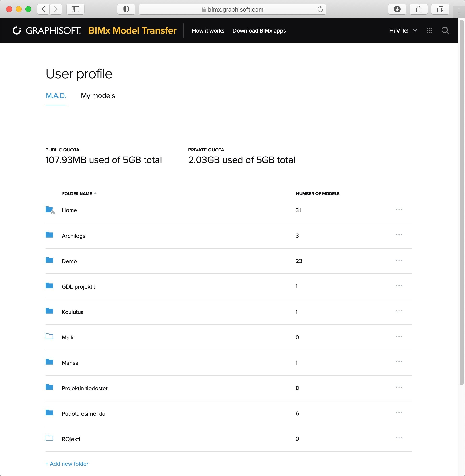Open more options for Demo folder
The width and height of the screenshot is (465, 476).
399,260
